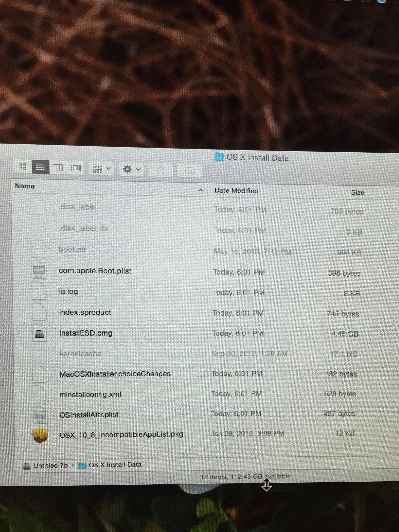
Task: Select the MacOSXInstaller.choiceChanges file name
Action: coord(115,374)
